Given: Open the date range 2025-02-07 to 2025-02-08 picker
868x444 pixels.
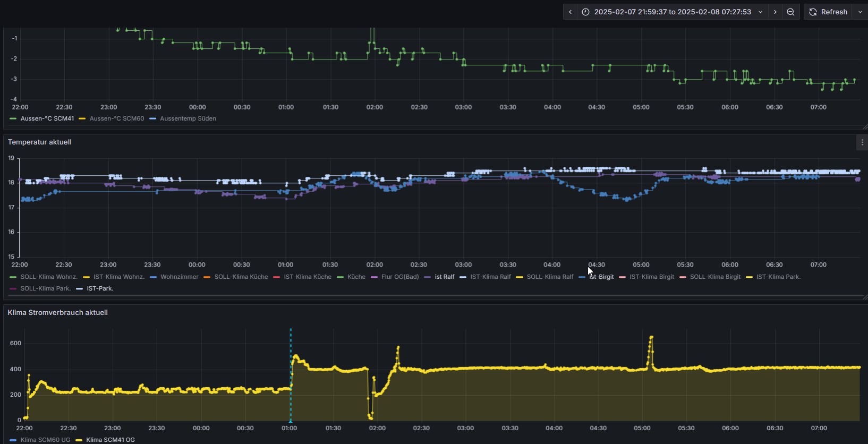Looking at the screenshot, I should click(x=672, y=12).
